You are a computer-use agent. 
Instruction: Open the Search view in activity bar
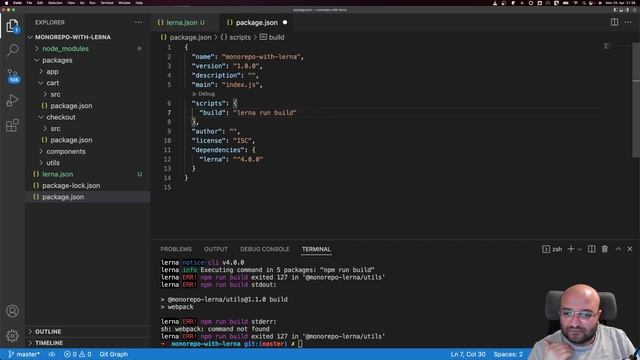[x=12, y=50]
